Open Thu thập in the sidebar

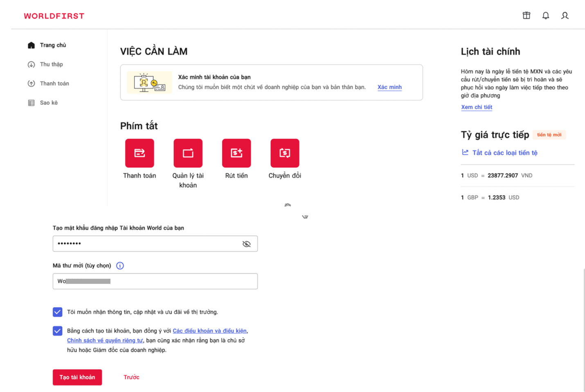(51, 64)
